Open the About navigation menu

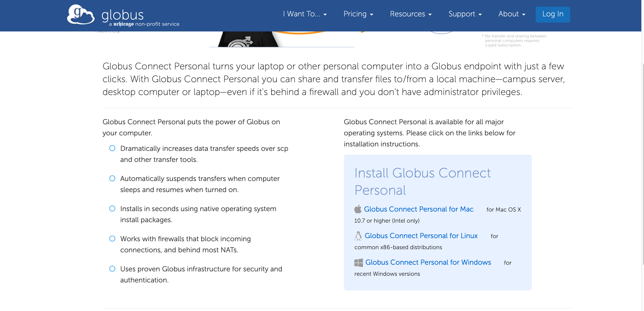coord(512,14)
